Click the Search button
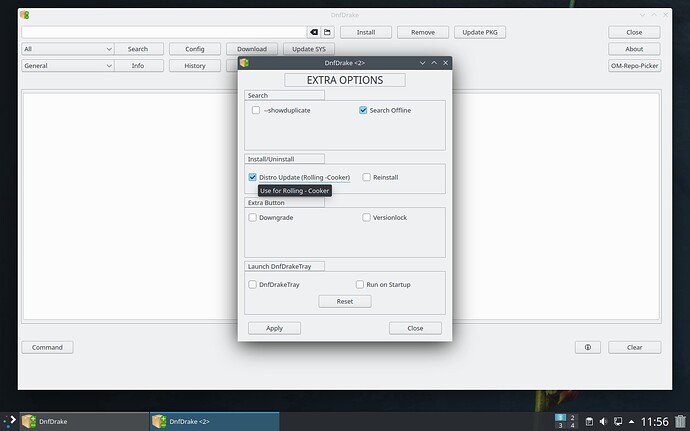This screenshot has width=690, height=431. click(139, 49)
